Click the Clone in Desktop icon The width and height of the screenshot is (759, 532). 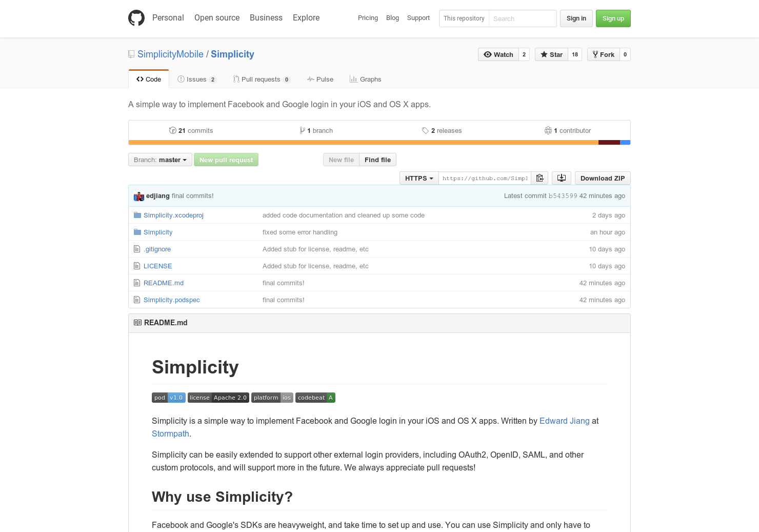tap(561, 178)
